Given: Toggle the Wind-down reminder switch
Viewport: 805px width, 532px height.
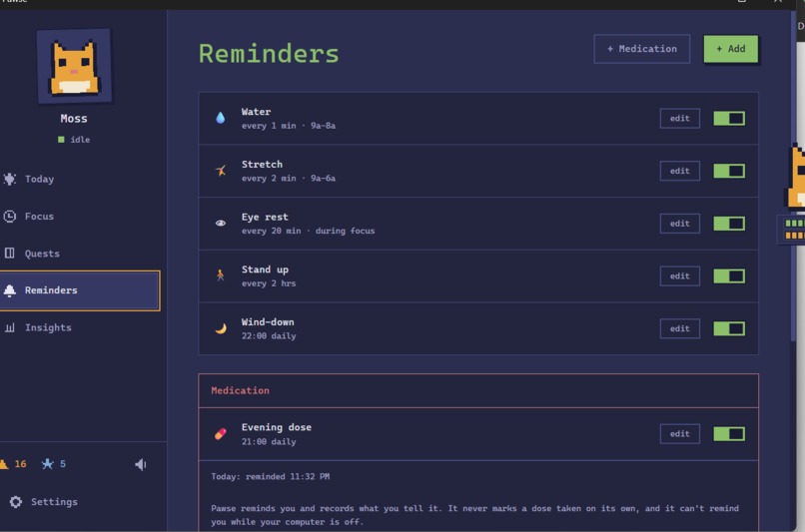Looking at the screenshot, I should coord(729,328).
